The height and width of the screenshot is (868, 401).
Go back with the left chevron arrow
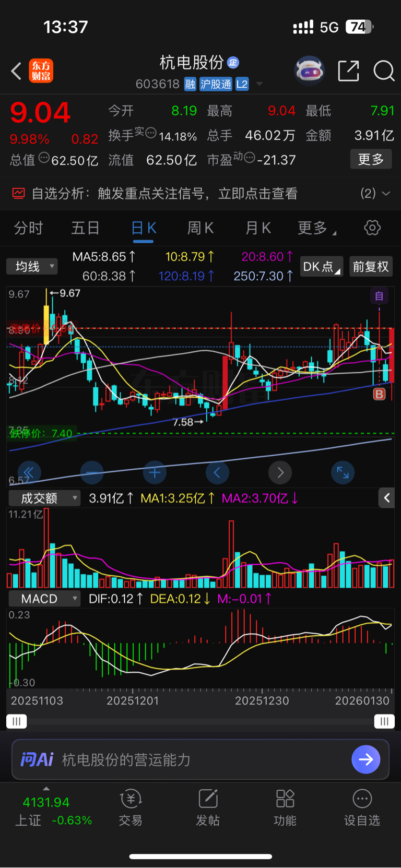[x=16, y=71]
